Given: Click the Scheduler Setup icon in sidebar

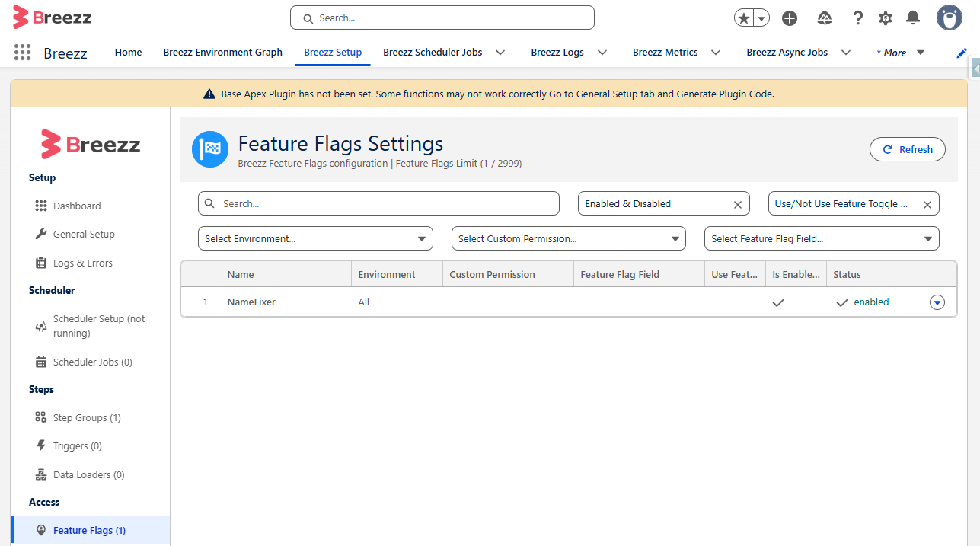Looking at the screenshot, I should [x=41, y=326].
